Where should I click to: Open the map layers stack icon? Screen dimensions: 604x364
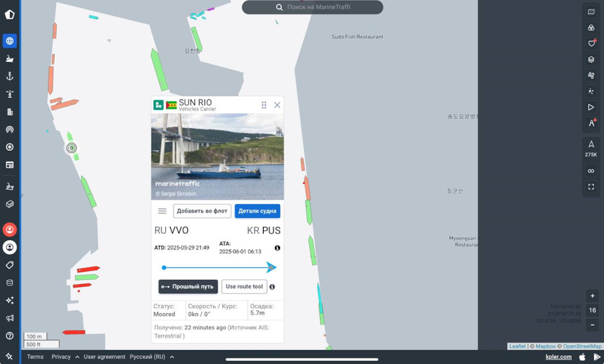pos(591,59)
